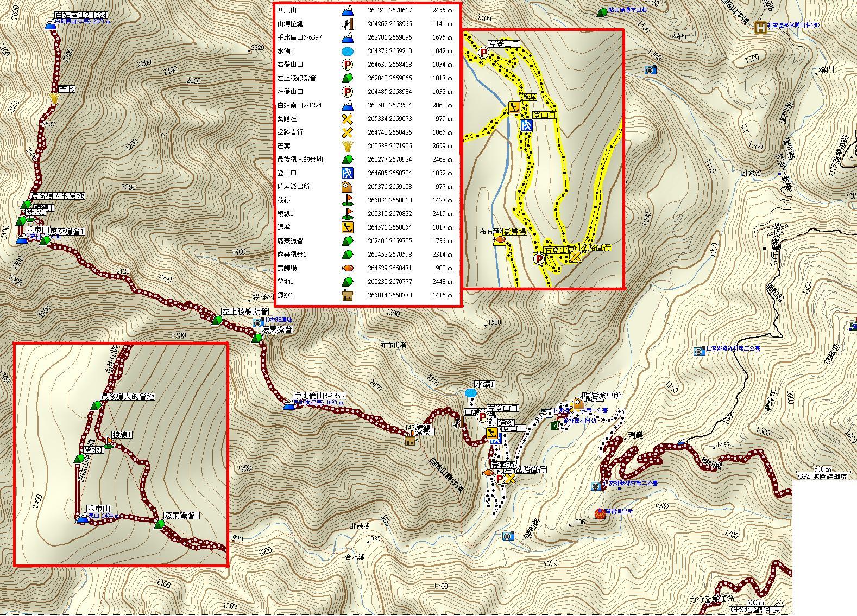Click the 岔路直行 yellow cross in top inset
Image resolution: width=857 pixels, height=616 pixels.
tap(575, 256)
